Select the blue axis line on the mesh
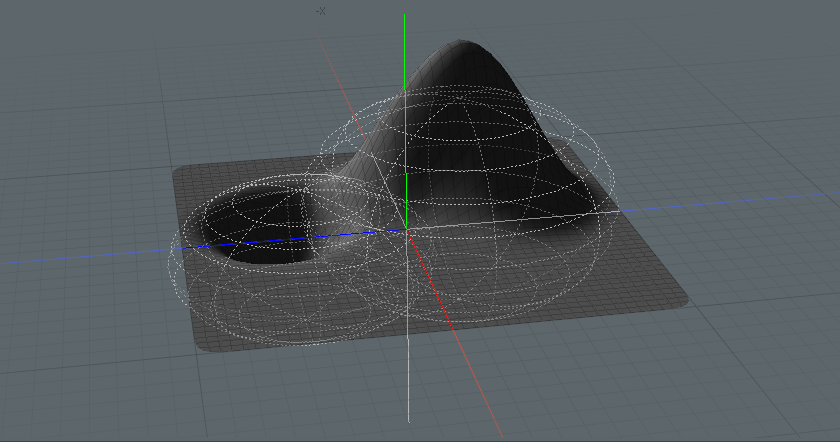840x442 pixels. coord(296,239)
